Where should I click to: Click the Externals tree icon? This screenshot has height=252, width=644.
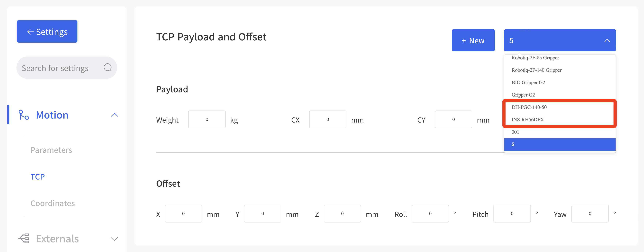point(24,239)
